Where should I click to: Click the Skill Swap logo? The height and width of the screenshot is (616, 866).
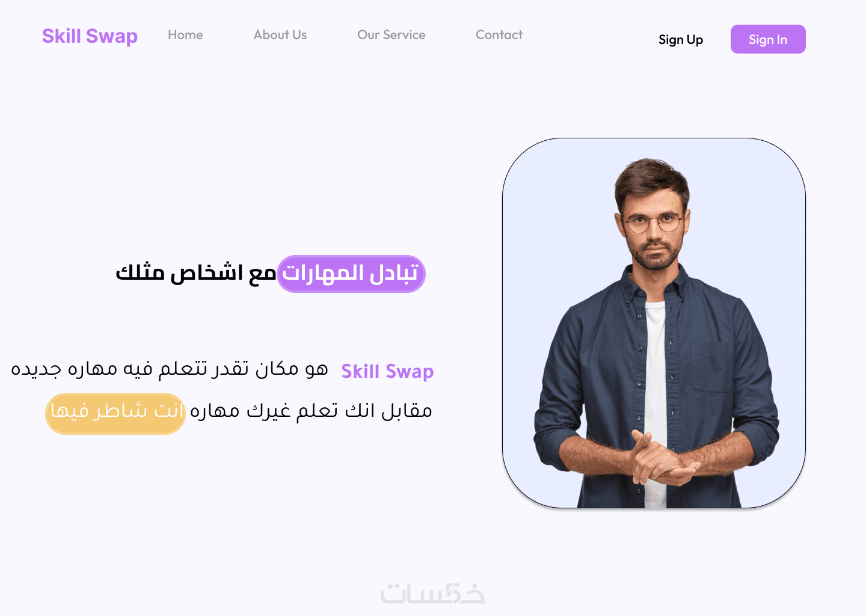pyautogui.click(x=90, y=36)
